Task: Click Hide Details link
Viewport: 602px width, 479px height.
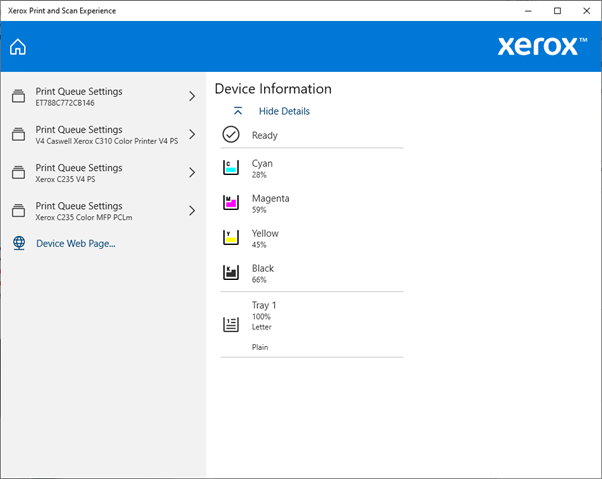Action: (x=284, y=111)
